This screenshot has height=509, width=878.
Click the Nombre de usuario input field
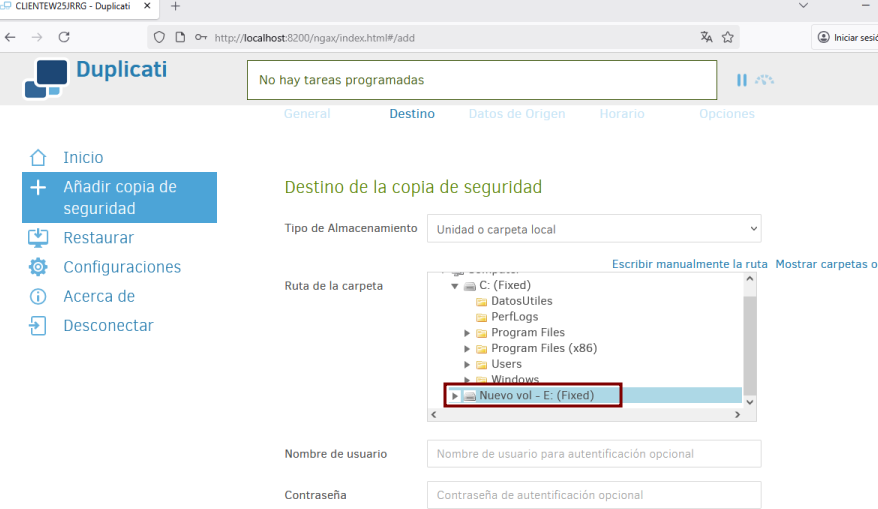(x=594, y=454)
